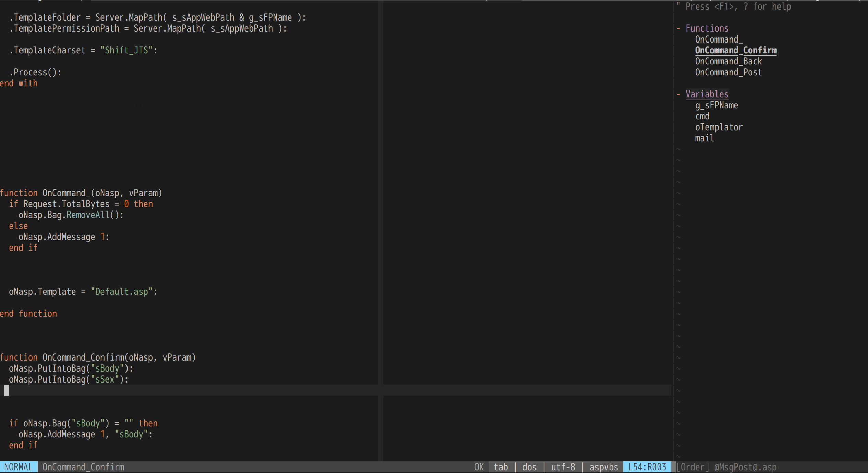The image size is (868, 473).
Task: Click the tab indent indicator in statusline
Action: pyautogui.click(x=501, y=467)
